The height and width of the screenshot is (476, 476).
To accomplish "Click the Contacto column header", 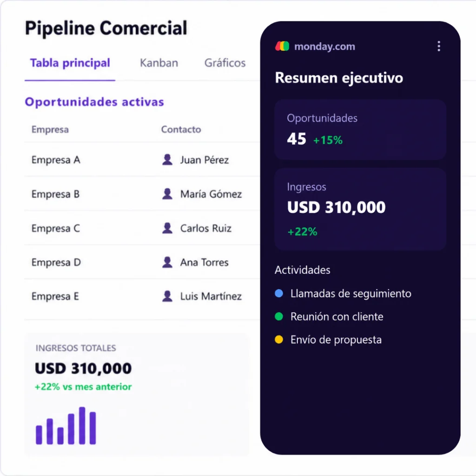I will coord(181,129).
